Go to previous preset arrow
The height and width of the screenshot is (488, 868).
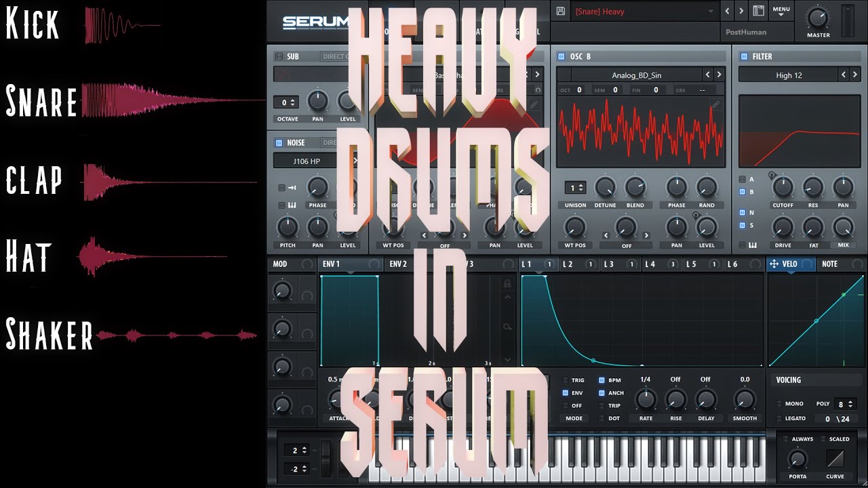click(x=727, y=11)
